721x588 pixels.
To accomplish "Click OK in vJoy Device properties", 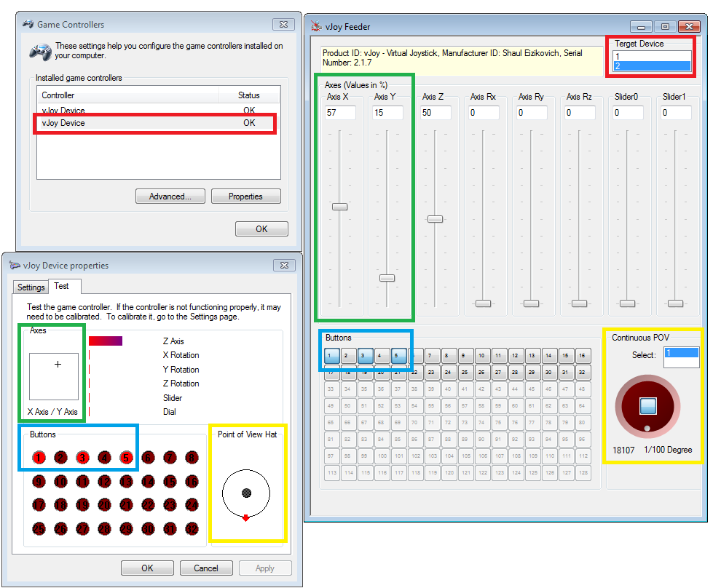I will click(148, 568).
